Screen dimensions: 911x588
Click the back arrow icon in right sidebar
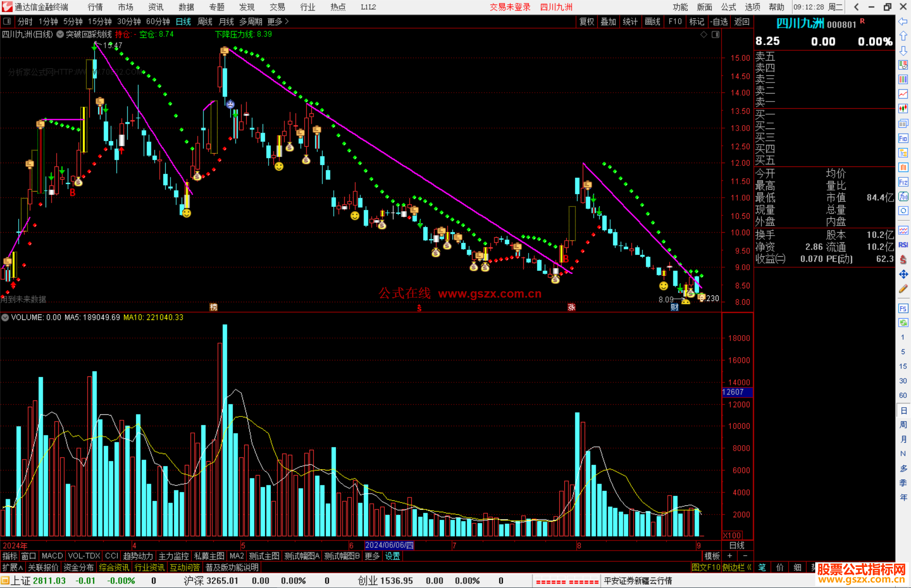pos(903,21)
